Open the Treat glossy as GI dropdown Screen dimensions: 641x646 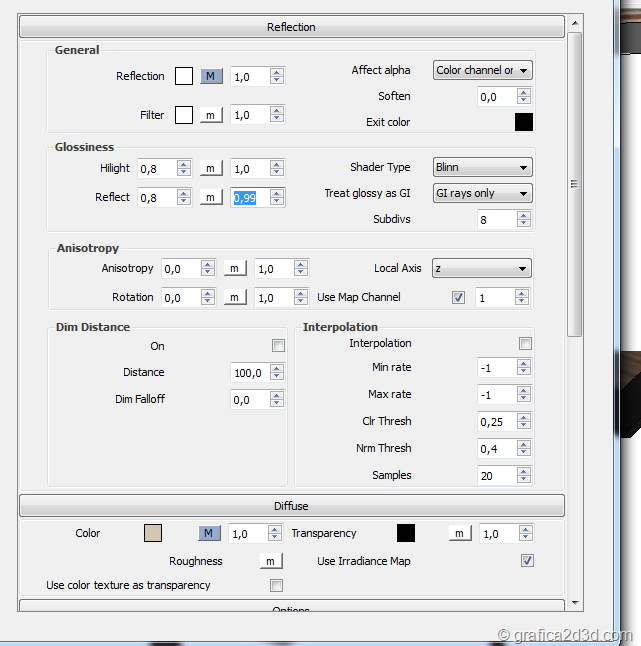482,193
